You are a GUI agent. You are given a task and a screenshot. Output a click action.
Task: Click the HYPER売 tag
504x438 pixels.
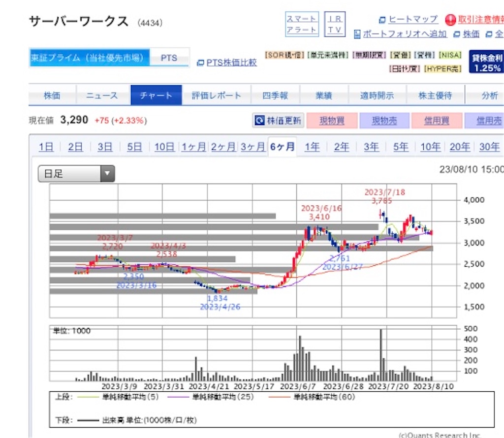click(442, 68)
